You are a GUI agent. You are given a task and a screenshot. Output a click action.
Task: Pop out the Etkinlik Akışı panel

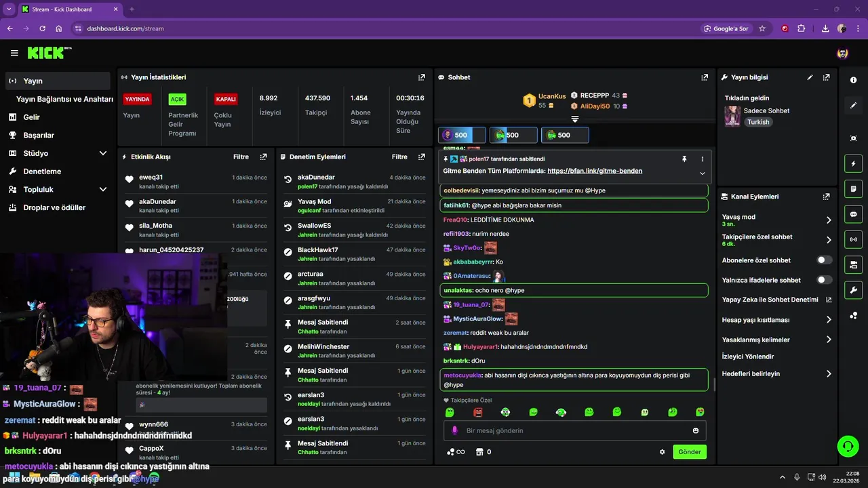pyautogui.click(x=264, y=157)
